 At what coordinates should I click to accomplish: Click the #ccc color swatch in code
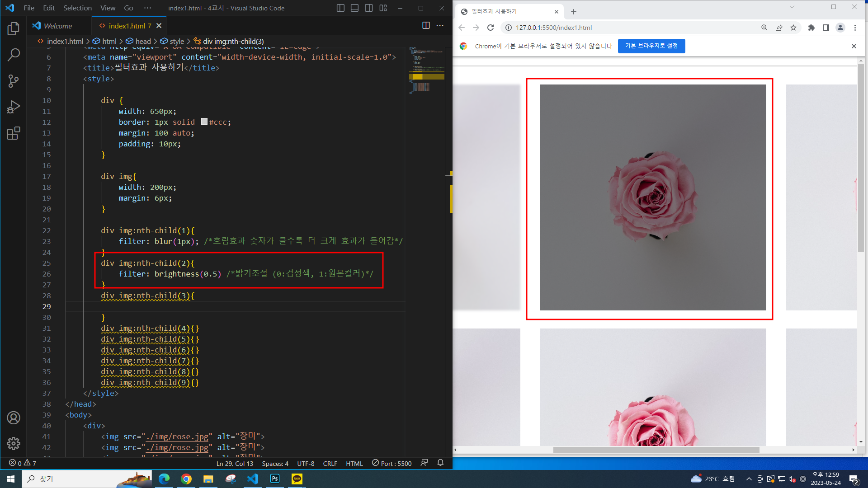[x=204, y=122]
